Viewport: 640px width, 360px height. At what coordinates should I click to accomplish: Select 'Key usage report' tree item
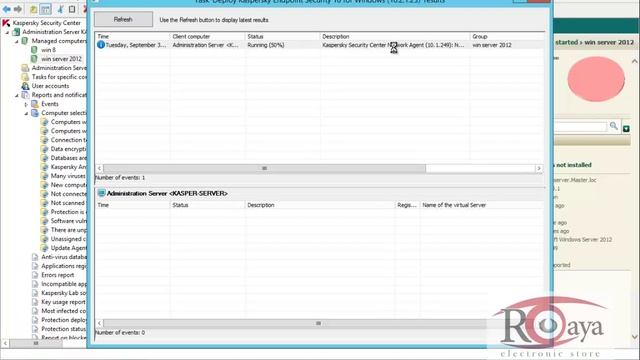(x=63, y=302)
